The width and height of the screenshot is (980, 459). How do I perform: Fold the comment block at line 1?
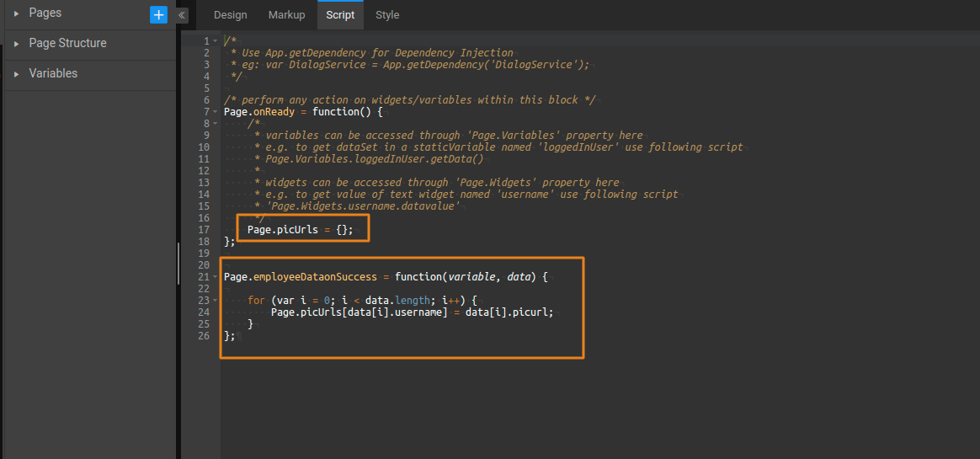[x=215, y=40]
